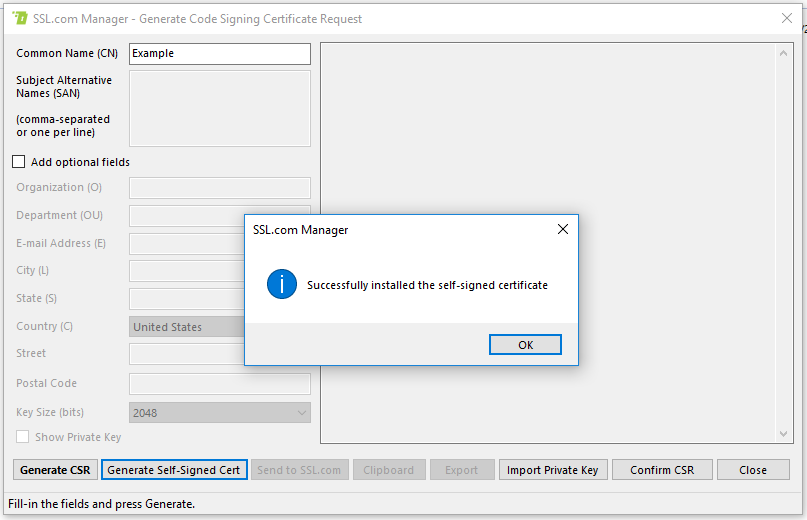Viewport: 807px width, 520px height.
Task: Click the Close button at bottom
Action: (753, 470)
